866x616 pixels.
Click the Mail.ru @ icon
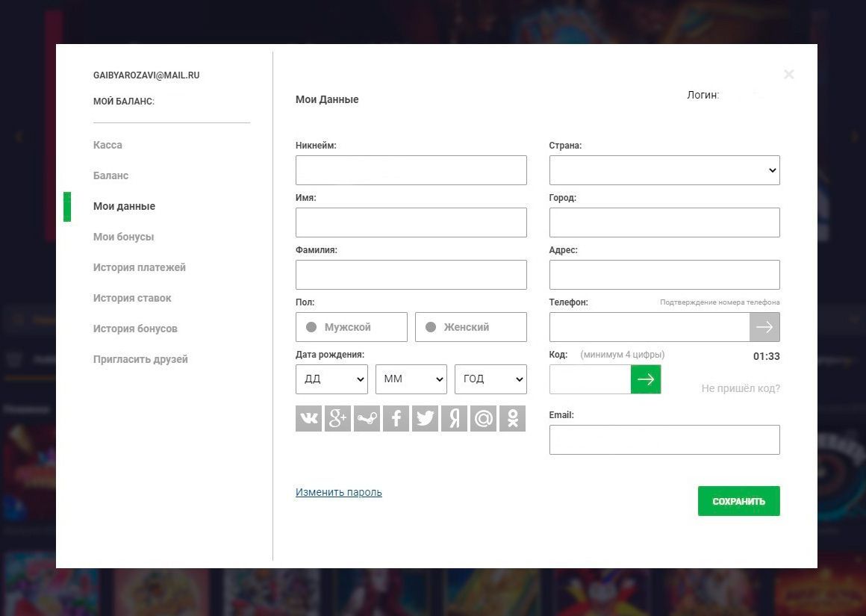[x=483, y=419]
